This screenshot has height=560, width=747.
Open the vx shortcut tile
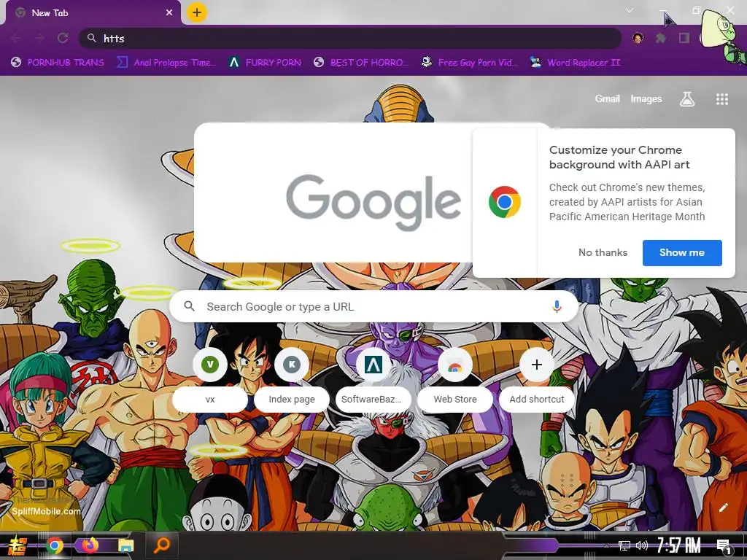pyautogui.click(x=210, y=365)
